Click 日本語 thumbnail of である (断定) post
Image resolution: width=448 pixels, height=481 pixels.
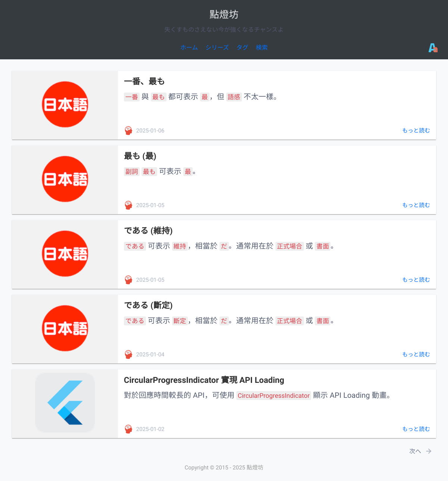(x=65, y=328)
